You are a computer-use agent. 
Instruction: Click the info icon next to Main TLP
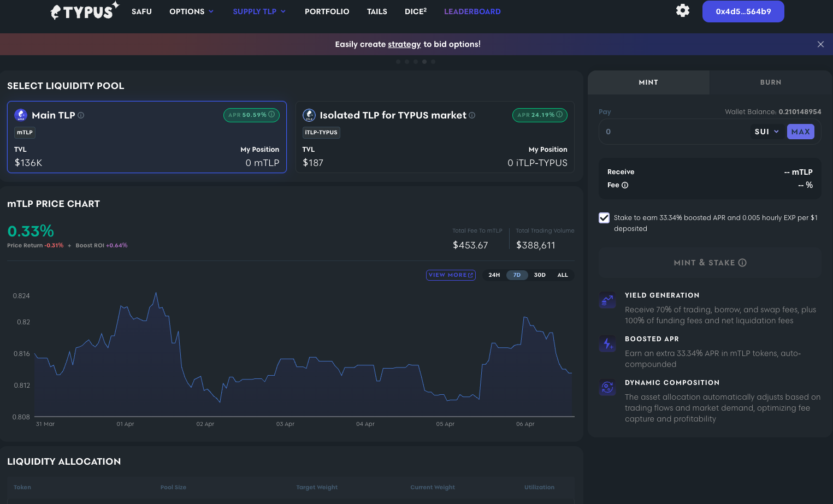point(80,115)
